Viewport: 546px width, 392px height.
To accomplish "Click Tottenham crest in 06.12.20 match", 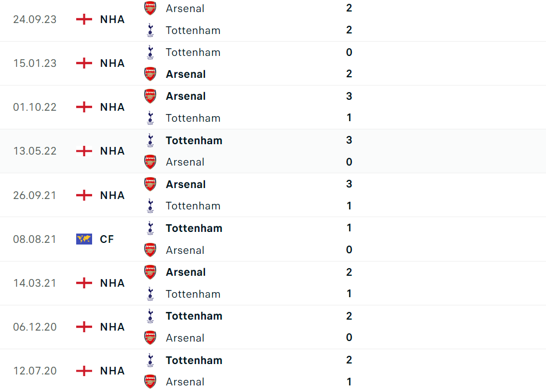I will (x=150, y=316).
